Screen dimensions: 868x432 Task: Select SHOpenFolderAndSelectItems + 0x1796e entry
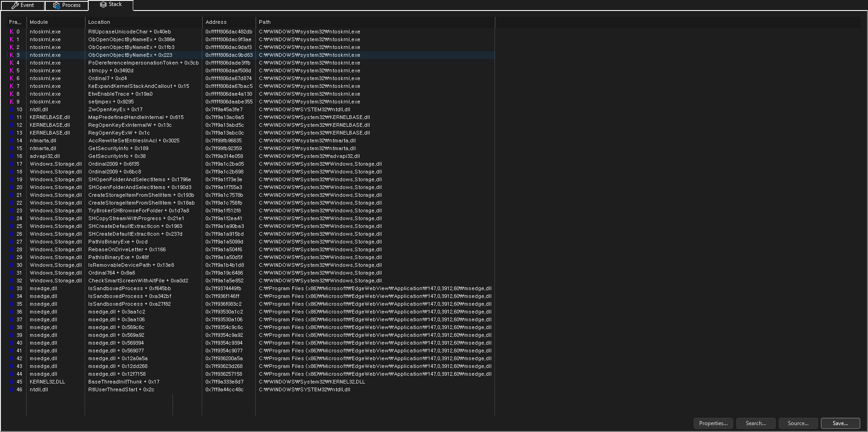point(139,179)
